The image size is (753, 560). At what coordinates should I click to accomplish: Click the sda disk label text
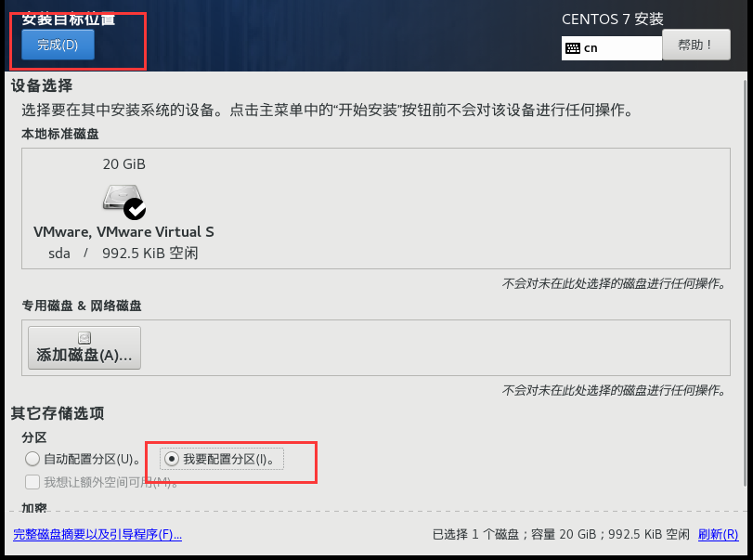[x=59, y=254]
